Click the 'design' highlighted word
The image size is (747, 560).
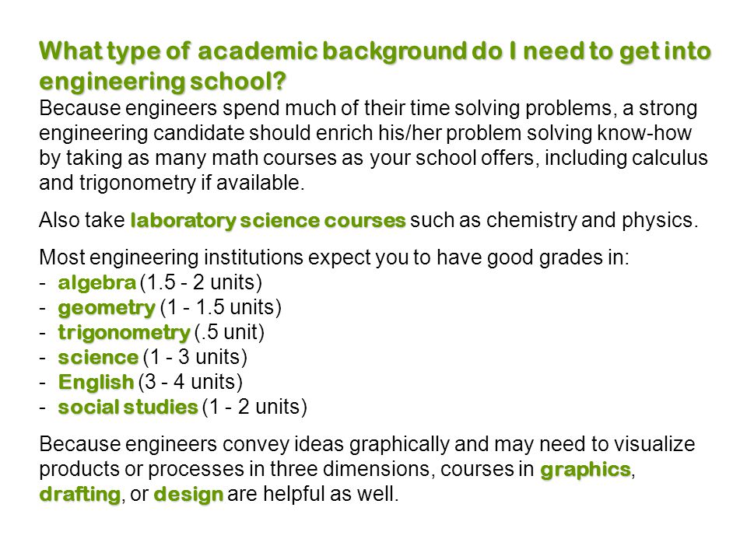point(188,495)
